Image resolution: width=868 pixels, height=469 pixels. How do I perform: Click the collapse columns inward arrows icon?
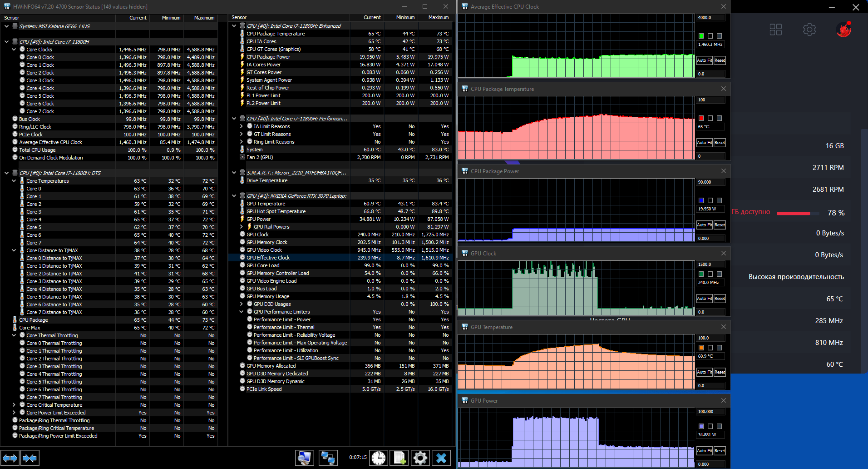(x=30, y=458)
